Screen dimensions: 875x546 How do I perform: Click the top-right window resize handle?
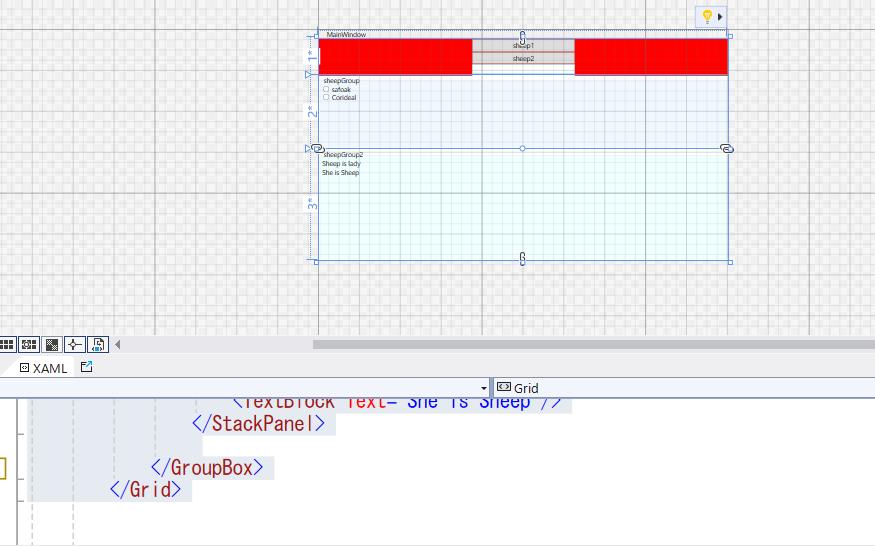click(730, 36)
